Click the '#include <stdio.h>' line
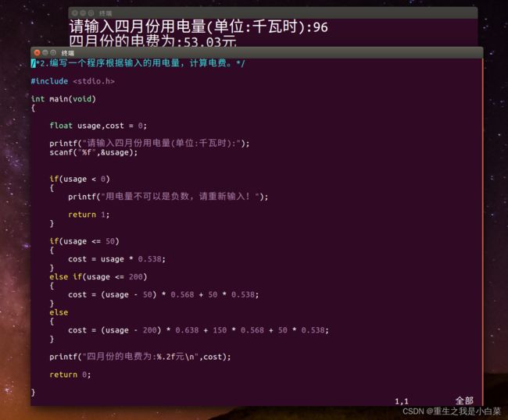The image size is (508, 420). (73, 81)
